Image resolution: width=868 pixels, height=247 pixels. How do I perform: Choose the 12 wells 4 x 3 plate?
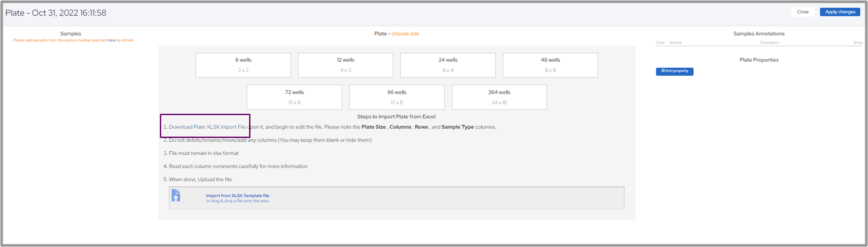pos(345,65)
